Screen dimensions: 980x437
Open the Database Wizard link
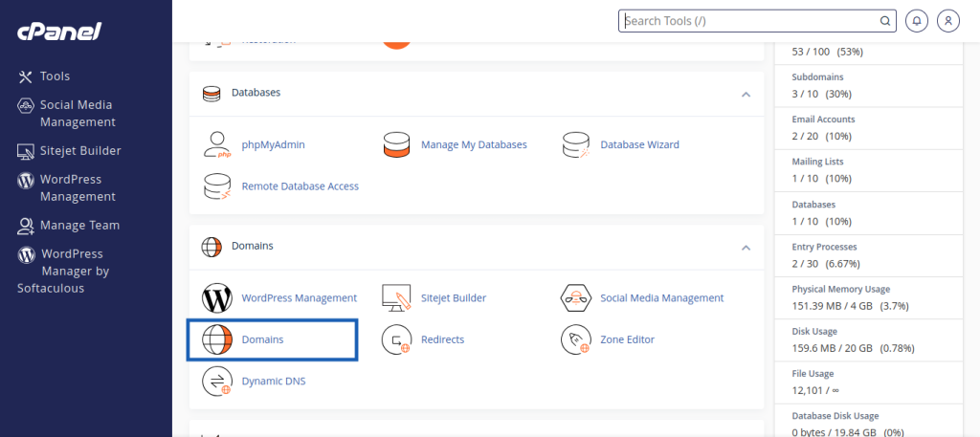pyautogui.click(x=639, y=144)
